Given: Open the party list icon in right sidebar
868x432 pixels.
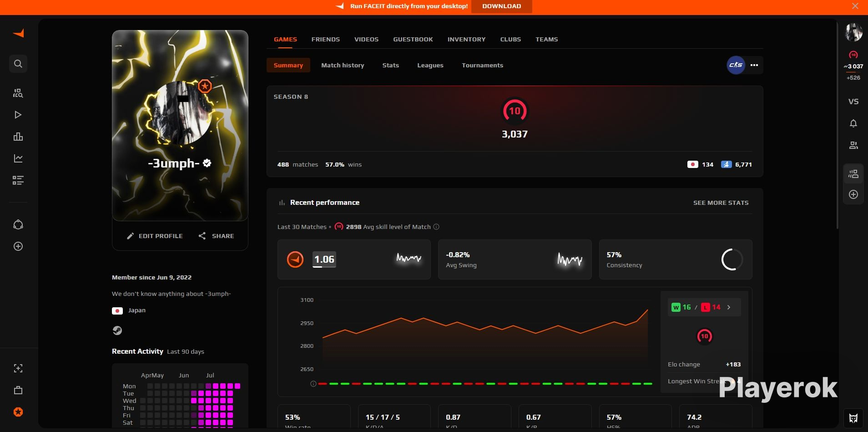Looking at the screenshot, I should pos(853,174).
